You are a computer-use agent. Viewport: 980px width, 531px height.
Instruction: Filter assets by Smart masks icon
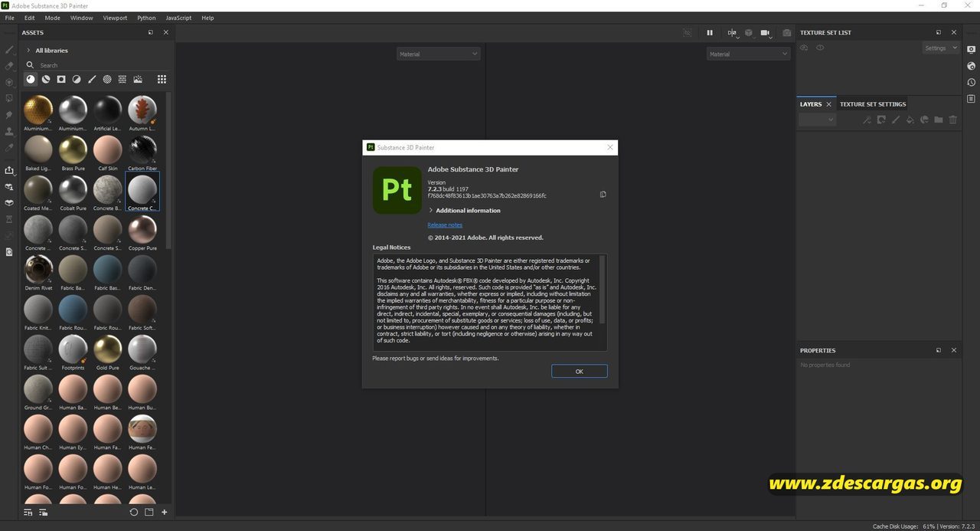(61, 79)
